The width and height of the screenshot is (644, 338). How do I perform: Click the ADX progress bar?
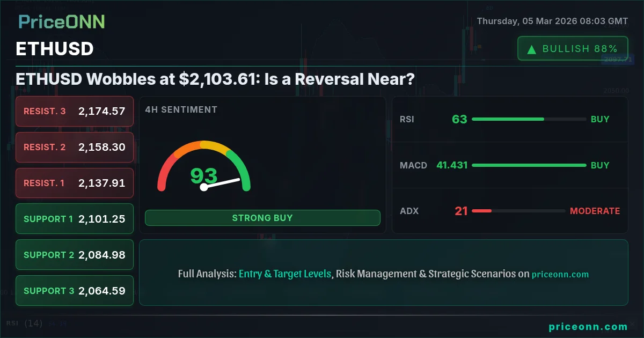point(518,211)
